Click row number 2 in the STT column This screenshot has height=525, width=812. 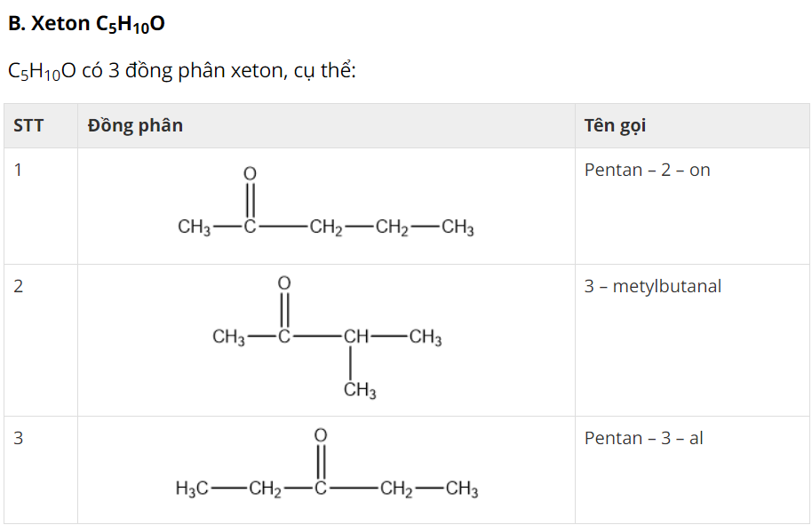click(18, 286)
